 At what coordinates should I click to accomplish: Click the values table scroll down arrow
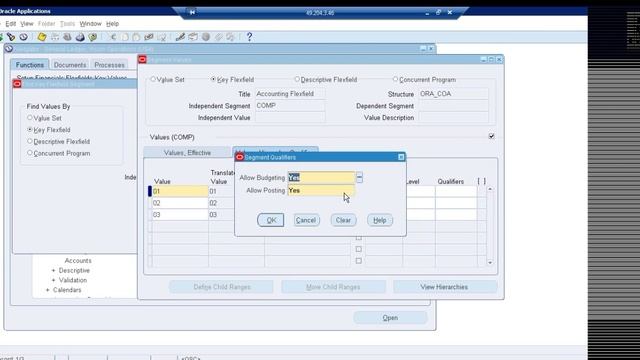(x=490, y=262)
